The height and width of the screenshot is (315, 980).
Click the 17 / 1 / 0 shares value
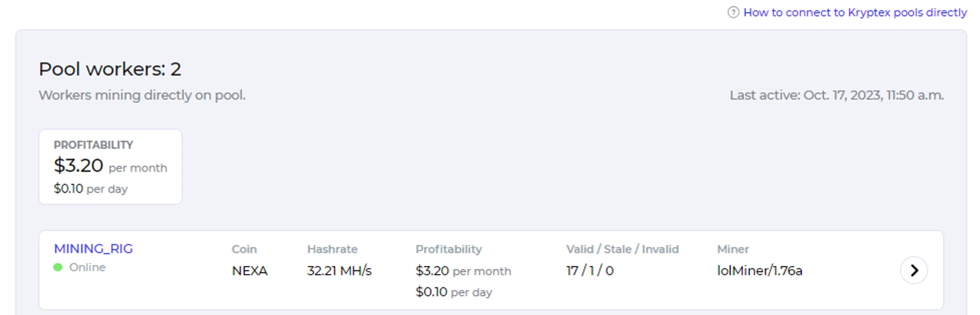589,271
